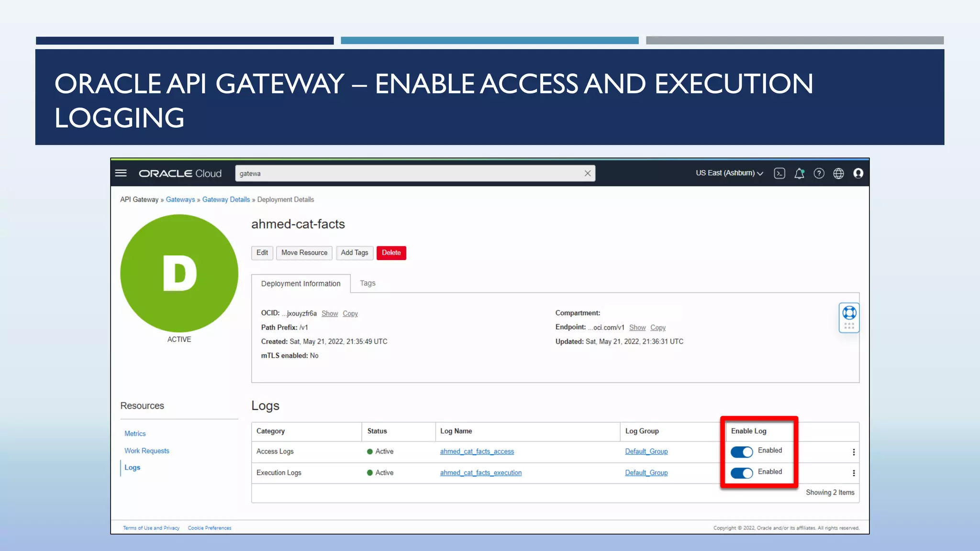Open the language globe icon
This screenshot has height=551, width=980.
(838, 173)
